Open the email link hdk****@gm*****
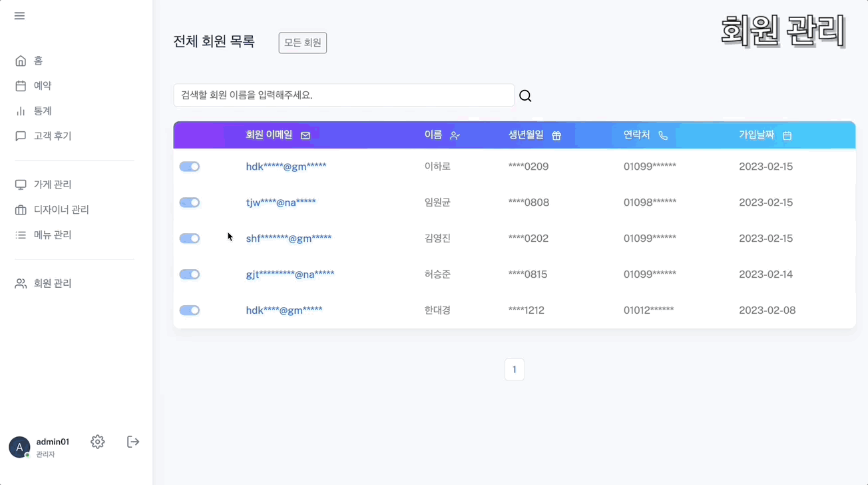 point(284,310)
